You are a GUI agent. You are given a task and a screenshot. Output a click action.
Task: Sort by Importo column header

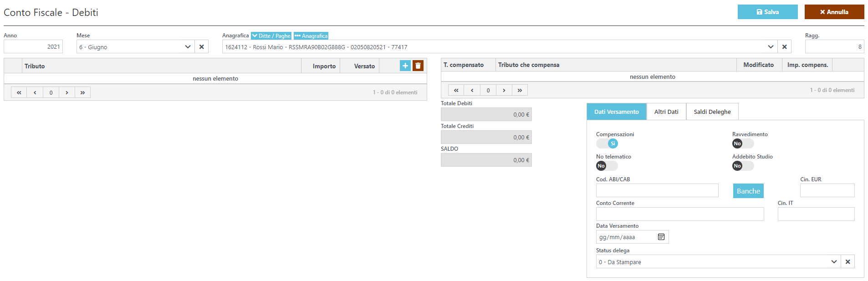coord(321,66)
